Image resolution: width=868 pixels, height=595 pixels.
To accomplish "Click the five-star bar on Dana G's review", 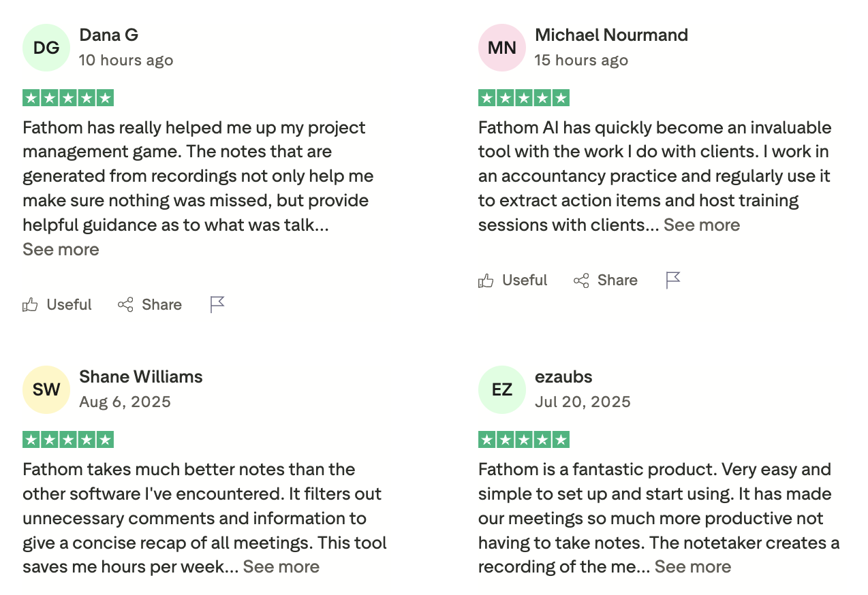I will point(67,97).
